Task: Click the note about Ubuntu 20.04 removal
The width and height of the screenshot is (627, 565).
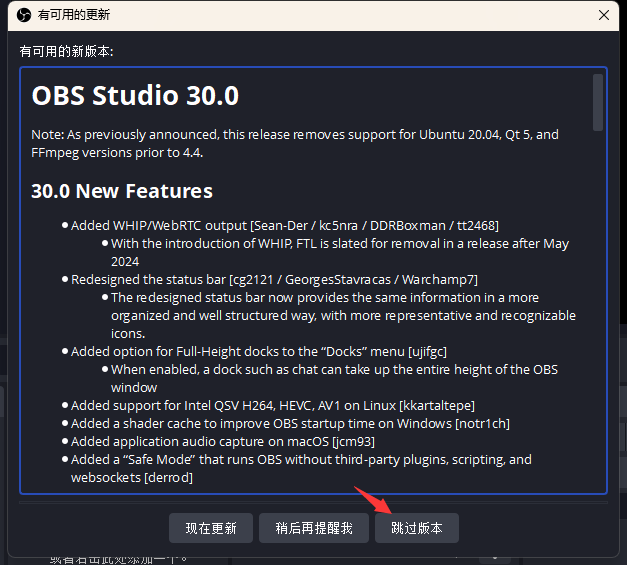Action: [x=295, y=144]
